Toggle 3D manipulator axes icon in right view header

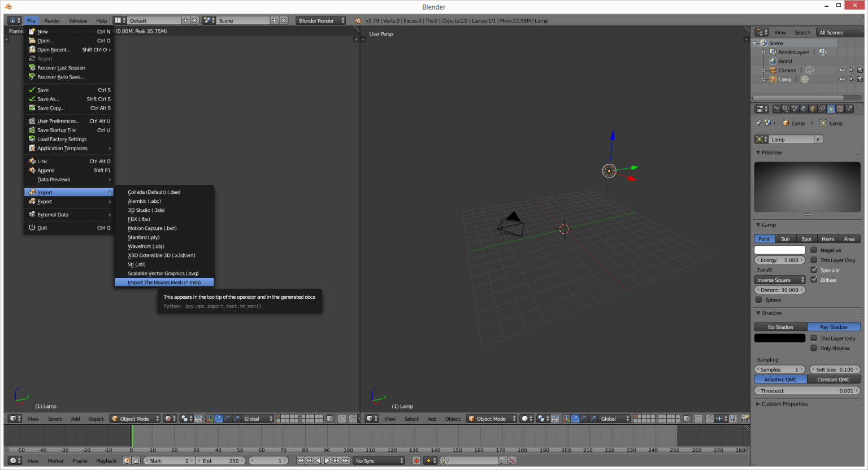coord(566,419)
